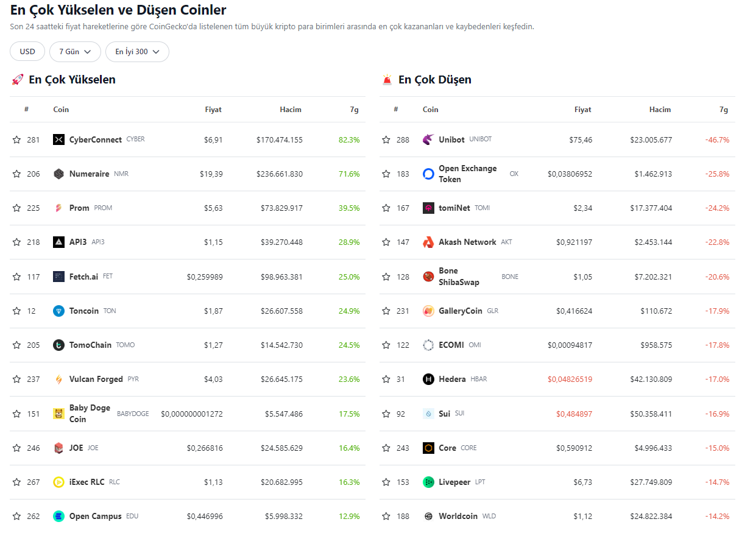This screenshot has width=756, height=533.
Task: Click the CyberConnect coin logo icon
Action: [x=58, y=140]
